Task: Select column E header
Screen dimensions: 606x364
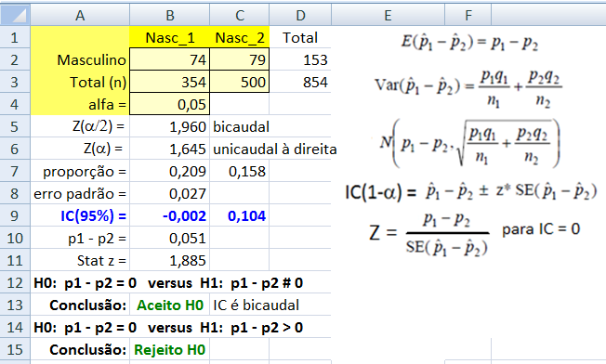Action: [388, 15]
